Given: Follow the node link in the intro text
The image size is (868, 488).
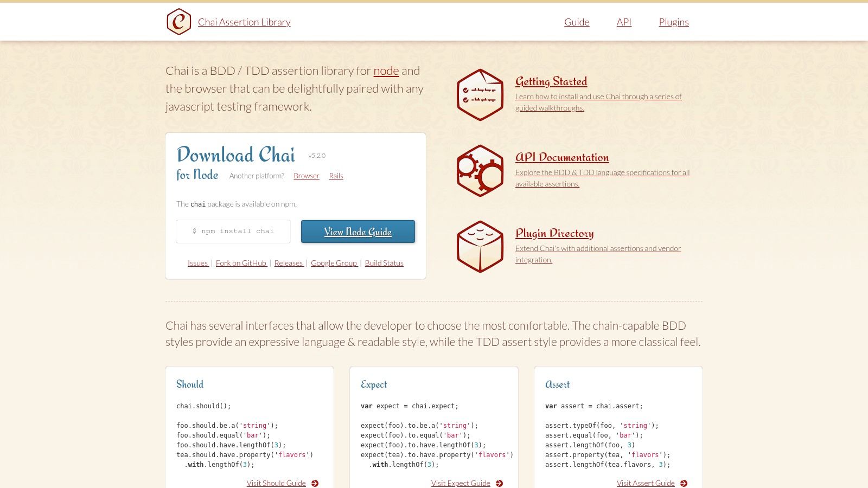Looking at the screenshot, I should tap(386, 70).
